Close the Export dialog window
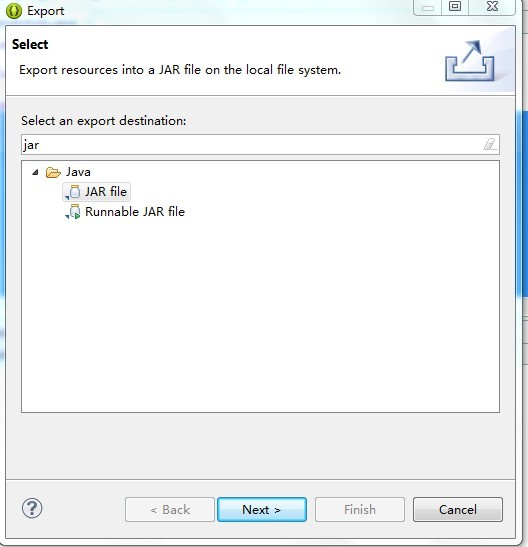 pos(492,6)
